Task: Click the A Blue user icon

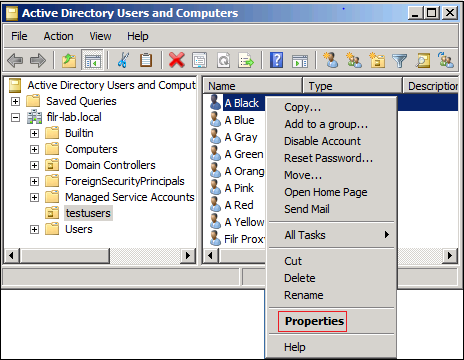Action: [215, 119]
